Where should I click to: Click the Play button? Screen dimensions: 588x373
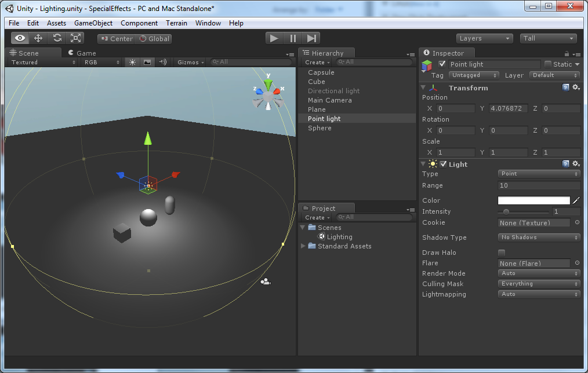[x=274, y=38]
